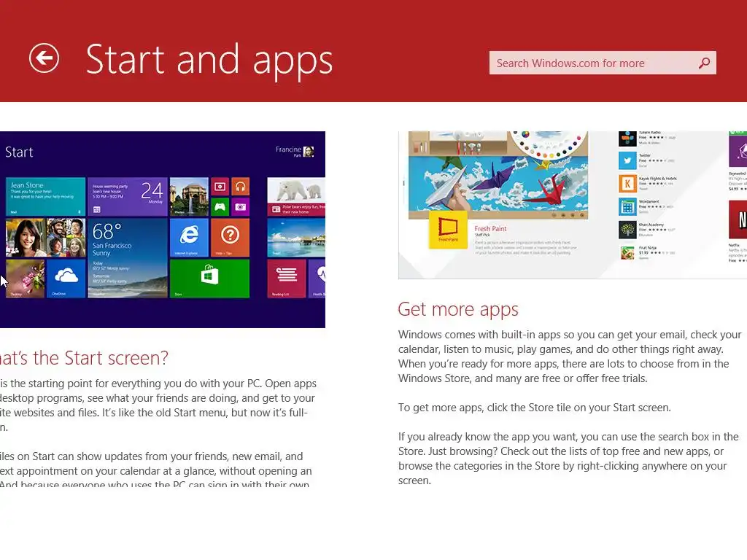The image size is (747, 560).
Task: Click the Internet Explorer tile in Start screenshot
Action: (x=189, y=238)
